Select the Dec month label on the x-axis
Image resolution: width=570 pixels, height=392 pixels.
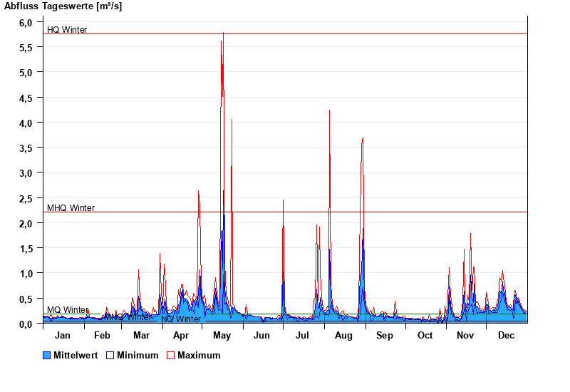point(506,336)
